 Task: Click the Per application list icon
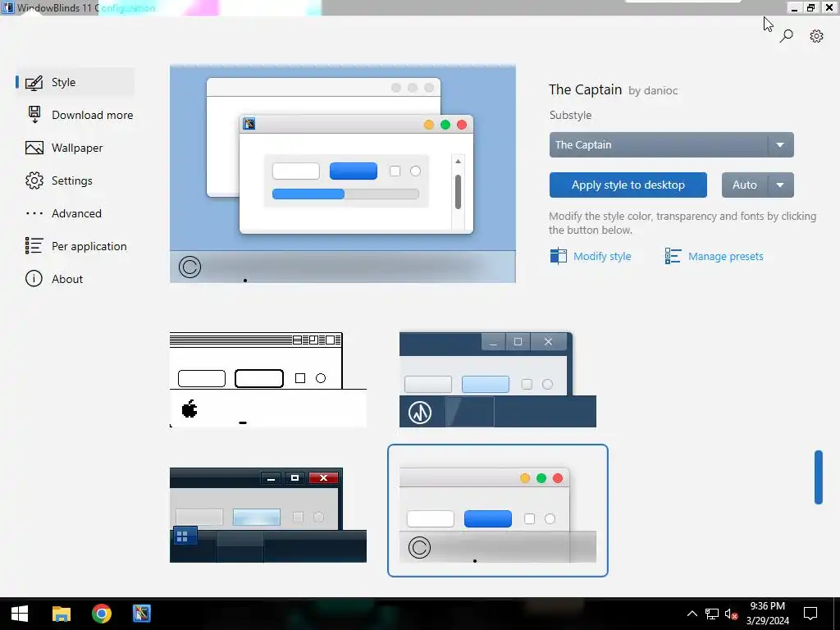tap(34, 246)
